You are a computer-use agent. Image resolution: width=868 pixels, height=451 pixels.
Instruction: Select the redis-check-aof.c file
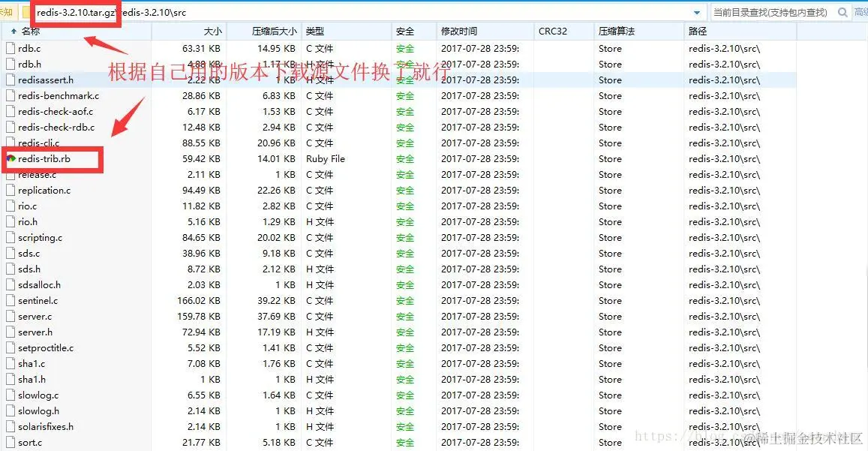pos(56,111)
